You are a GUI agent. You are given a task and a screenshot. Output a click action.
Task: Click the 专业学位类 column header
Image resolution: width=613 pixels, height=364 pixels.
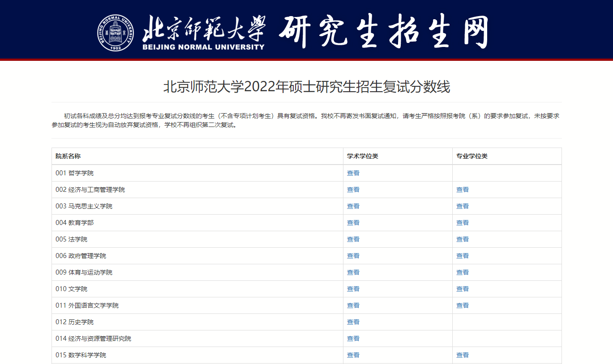[x=472, y=156]
